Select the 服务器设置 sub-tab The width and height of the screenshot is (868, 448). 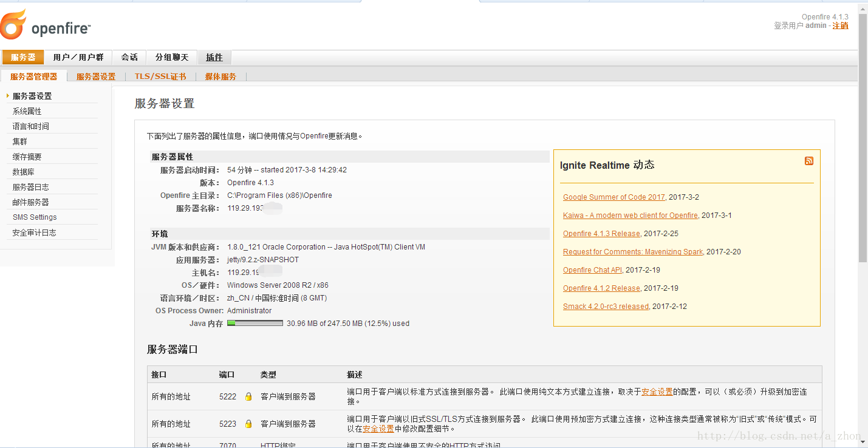pyautogui.click(x=96, y=76)
